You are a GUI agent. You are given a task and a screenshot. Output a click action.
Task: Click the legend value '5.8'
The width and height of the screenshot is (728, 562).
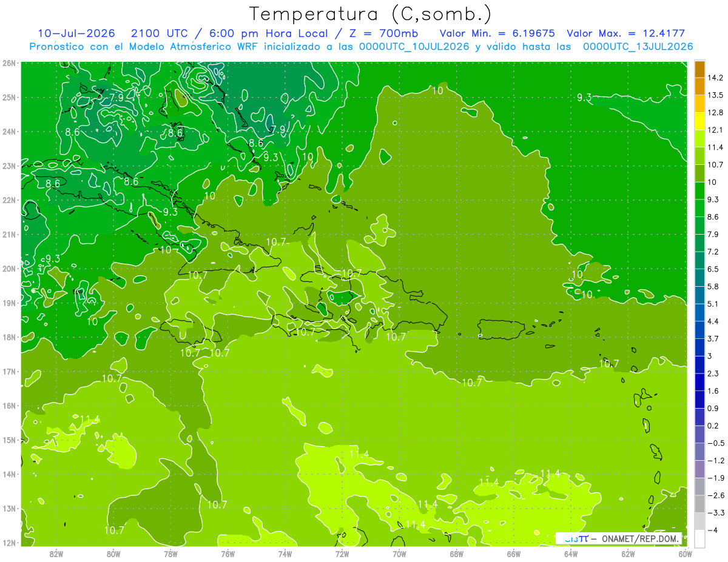(x=713, y=287)
